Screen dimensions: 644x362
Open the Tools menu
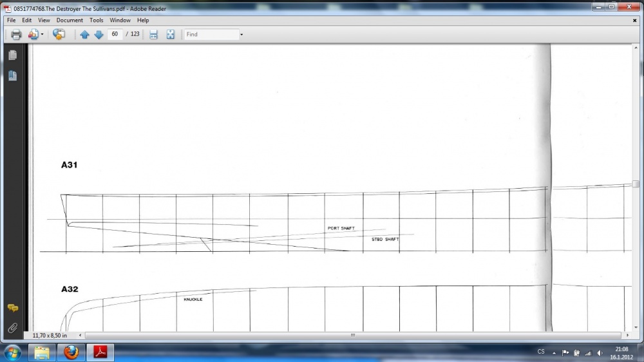[x=96, y=20]
